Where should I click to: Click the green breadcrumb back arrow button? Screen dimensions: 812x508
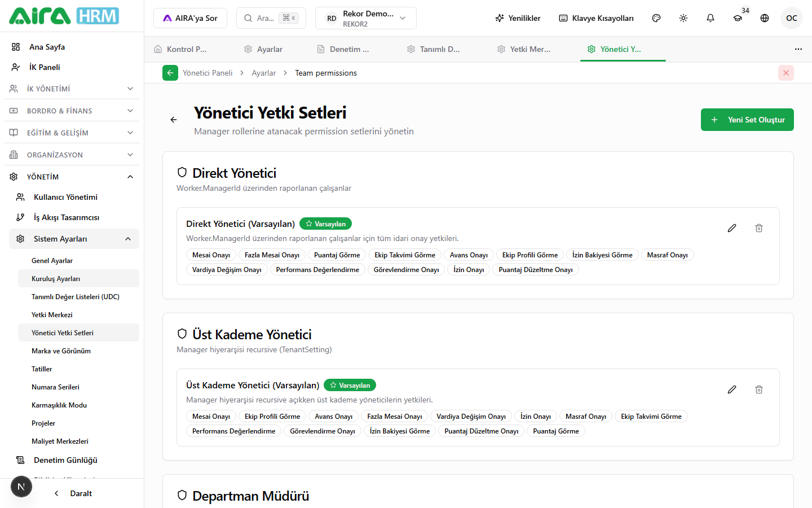tap(170, 73)
